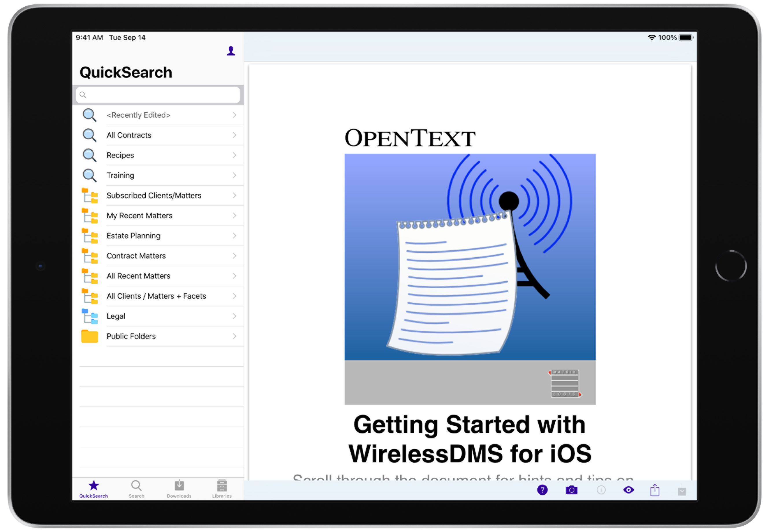Viewport: 769px width, 532px height.
Task: Open the <Recently Edited> saved search
Action: point(158,115)
